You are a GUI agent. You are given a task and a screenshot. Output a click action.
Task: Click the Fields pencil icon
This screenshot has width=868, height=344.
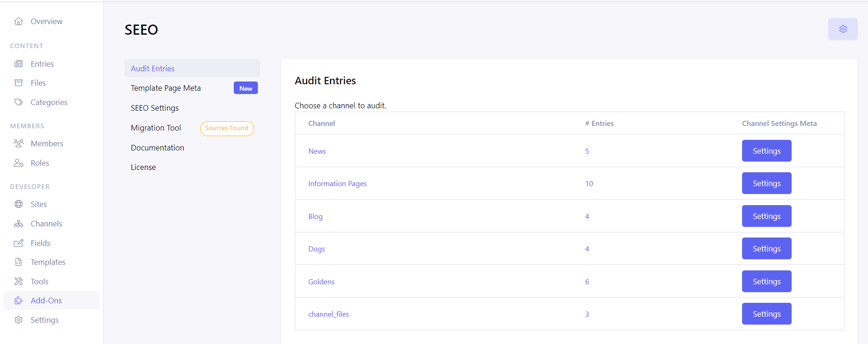pos(19,243)
